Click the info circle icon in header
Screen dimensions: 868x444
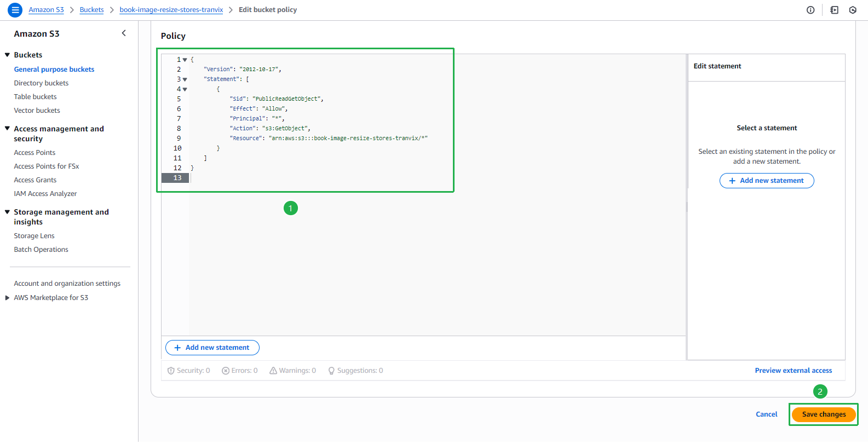810,10
